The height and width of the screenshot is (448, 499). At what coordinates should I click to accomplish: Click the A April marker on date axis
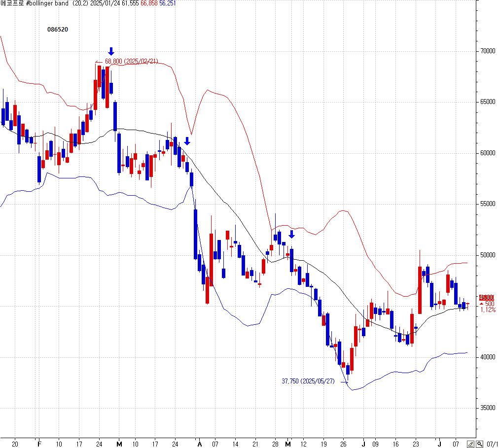pyautogui.click(x=200, y=444)
